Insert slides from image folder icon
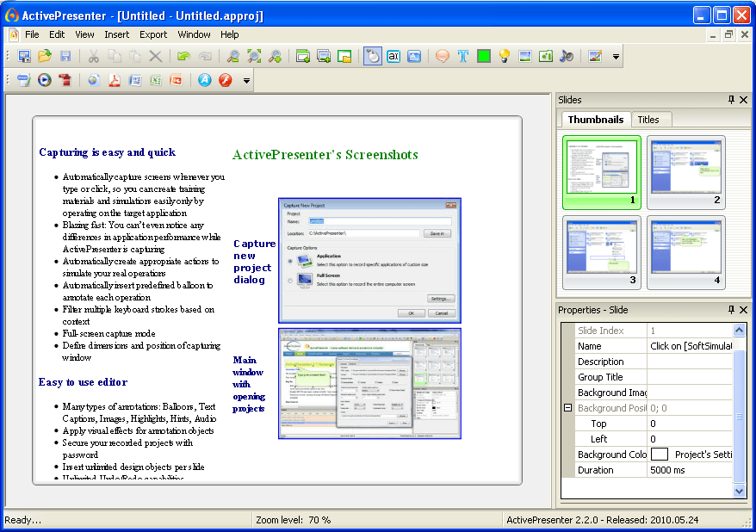The height and width of the screenshot is (532, 756). click(x=344, y=56)
